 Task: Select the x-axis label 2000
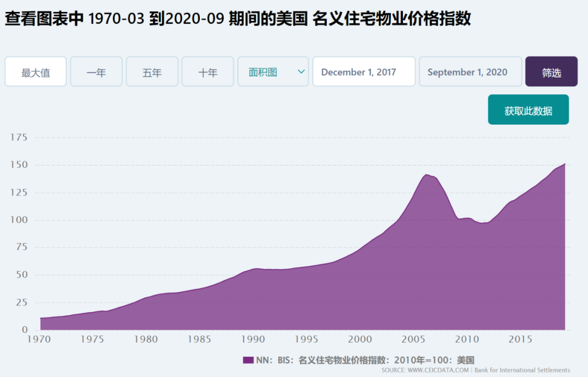pos(360,339)
